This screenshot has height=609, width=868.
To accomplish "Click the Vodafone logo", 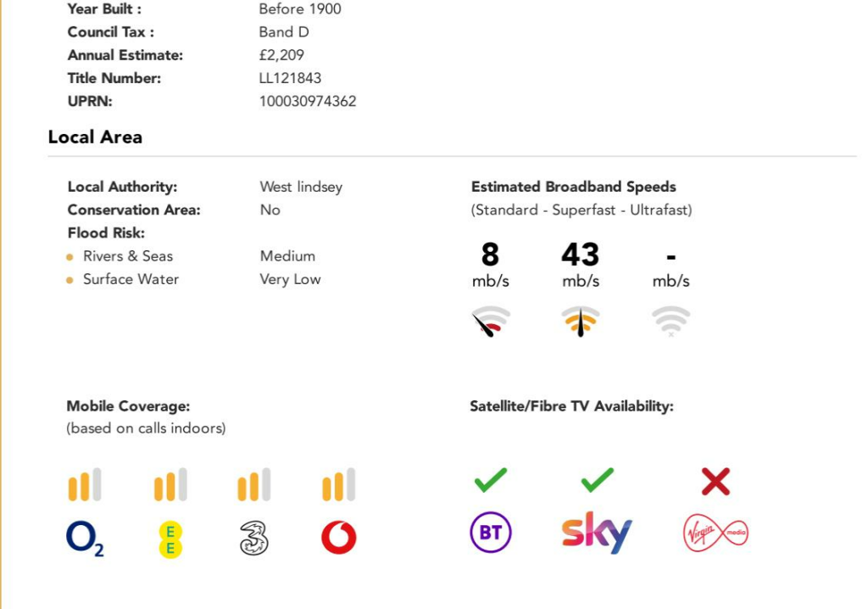I will click(x=339, y=538).
